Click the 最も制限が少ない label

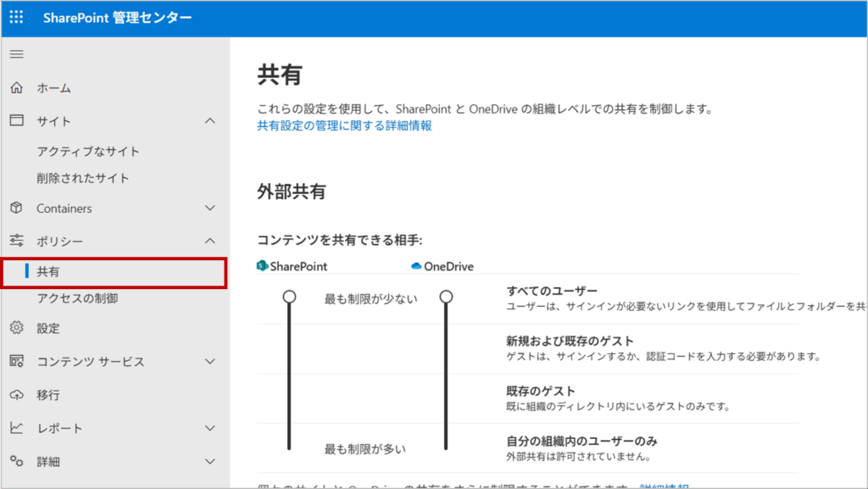(371, 298)
